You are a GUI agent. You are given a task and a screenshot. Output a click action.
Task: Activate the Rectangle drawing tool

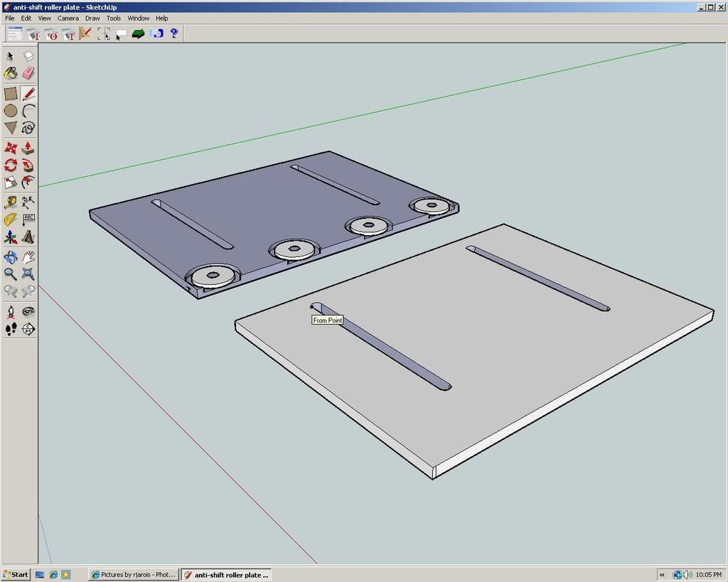click(x=11, y=93)
